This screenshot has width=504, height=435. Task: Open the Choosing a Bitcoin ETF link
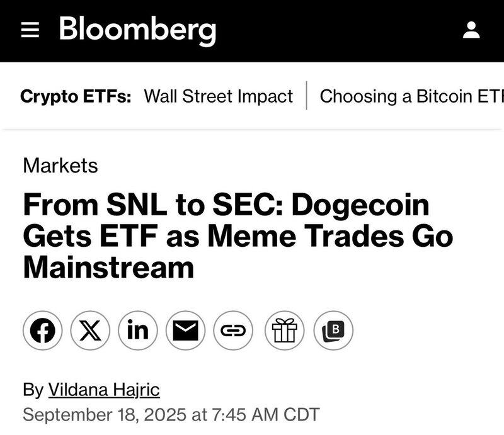click(x=412, y=96)
